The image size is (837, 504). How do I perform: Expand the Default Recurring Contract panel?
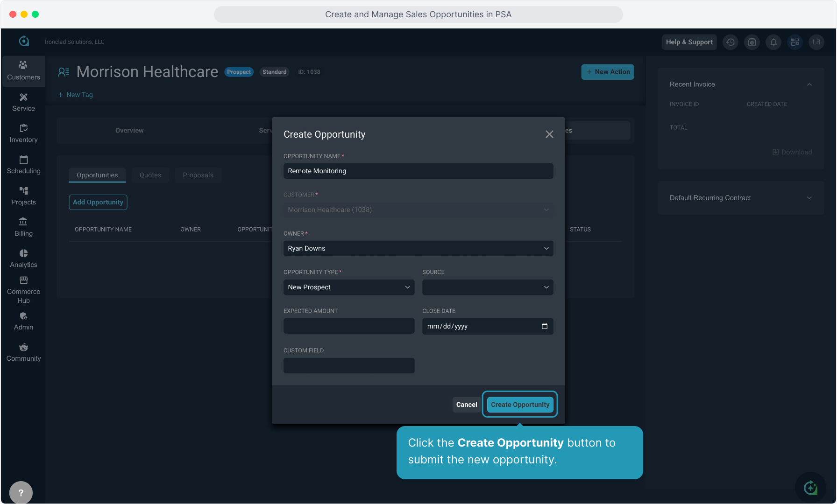point(809,198)
